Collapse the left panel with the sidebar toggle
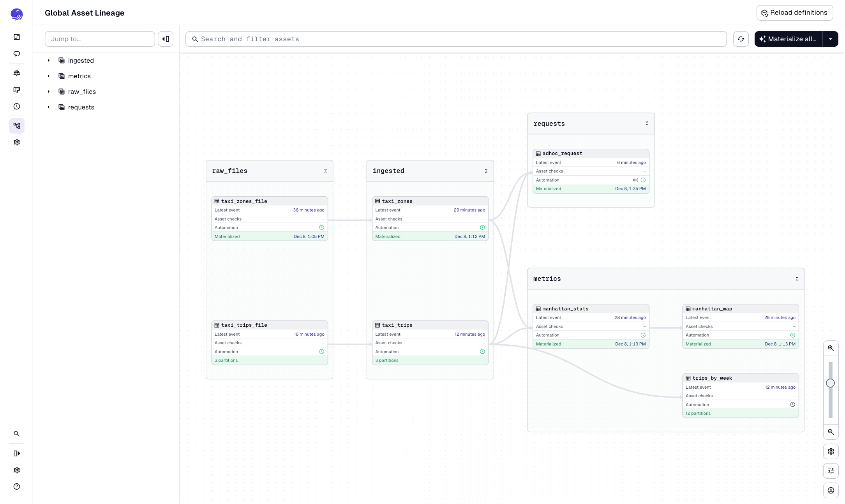Image resolution: width=845 pixels, height=504 pixels. tap(165, 39)
